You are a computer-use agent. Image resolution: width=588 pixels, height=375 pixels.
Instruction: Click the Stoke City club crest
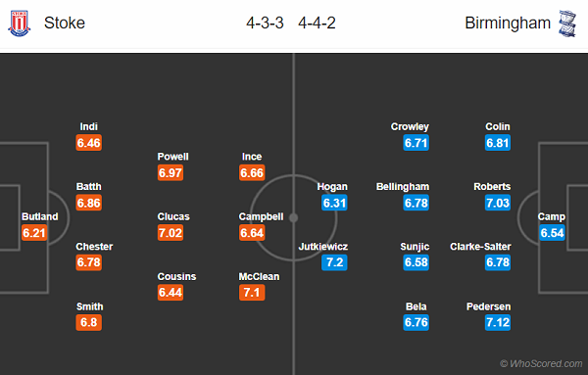[x=20, y=23]
